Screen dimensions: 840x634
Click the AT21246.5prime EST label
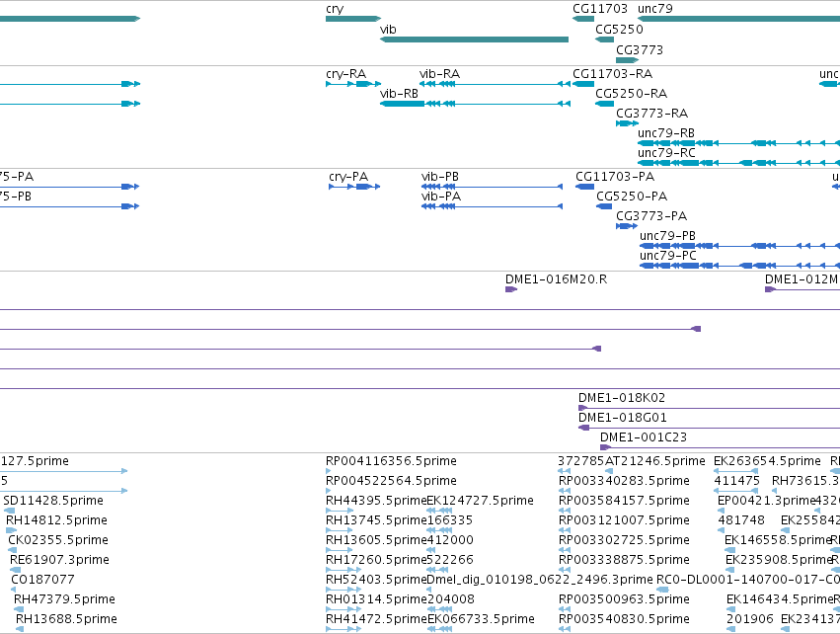pyautogui.click(x=654, y=461)
